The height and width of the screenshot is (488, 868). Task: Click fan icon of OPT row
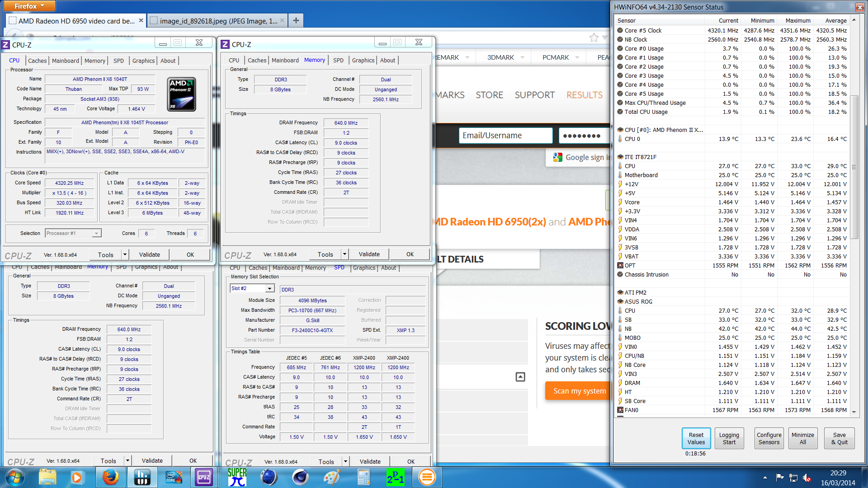(620, 265)
